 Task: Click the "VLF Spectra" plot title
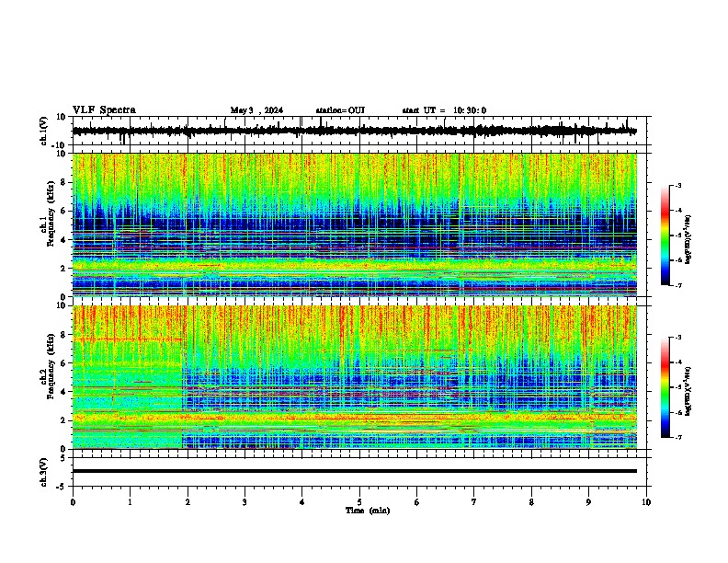tap(104, 110)
